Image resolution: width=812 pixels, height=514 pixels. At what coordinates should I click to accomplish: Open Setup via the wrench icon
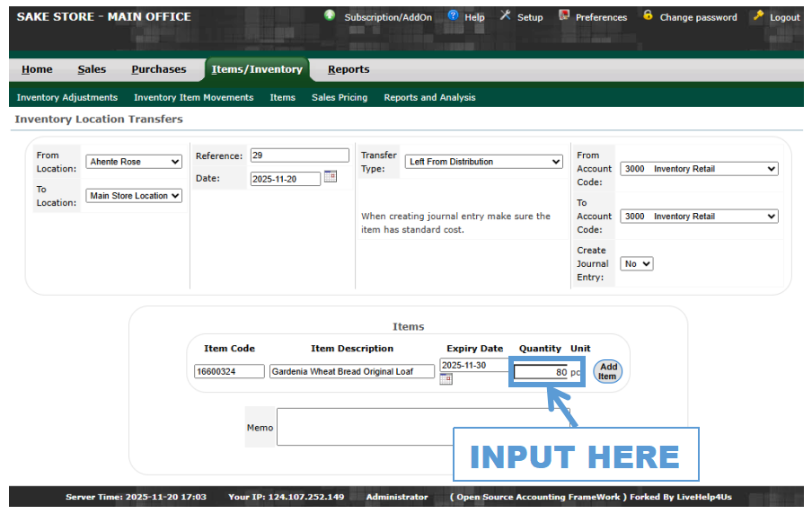click(506, 16)
